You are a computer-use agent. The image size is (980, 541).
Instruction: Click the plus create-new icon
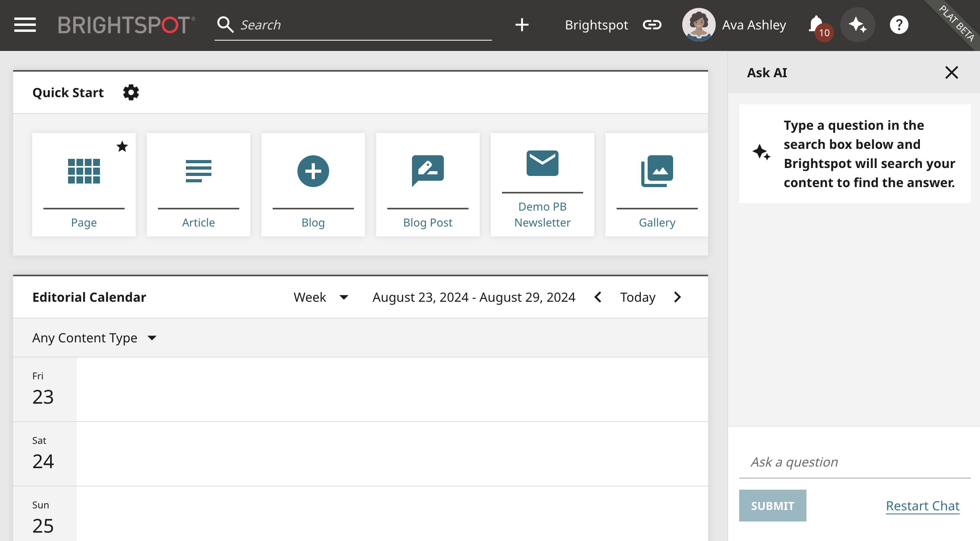[x=522, y=25]
